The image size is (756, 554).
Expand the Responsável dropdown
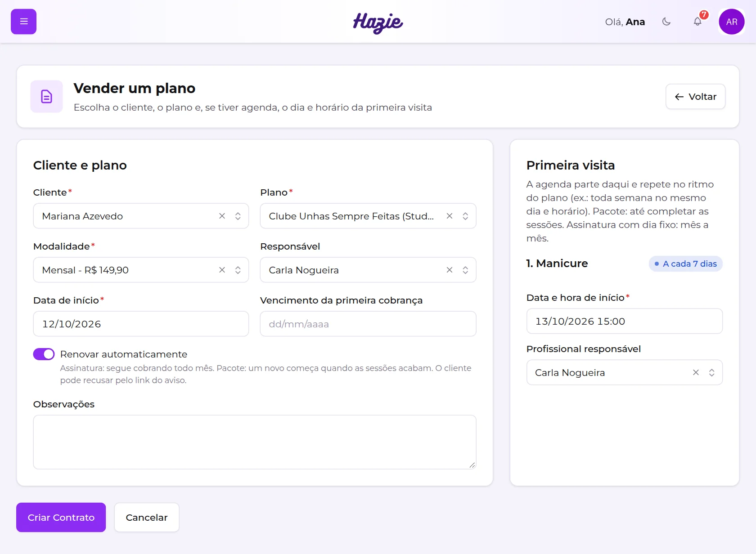[465, 270]
